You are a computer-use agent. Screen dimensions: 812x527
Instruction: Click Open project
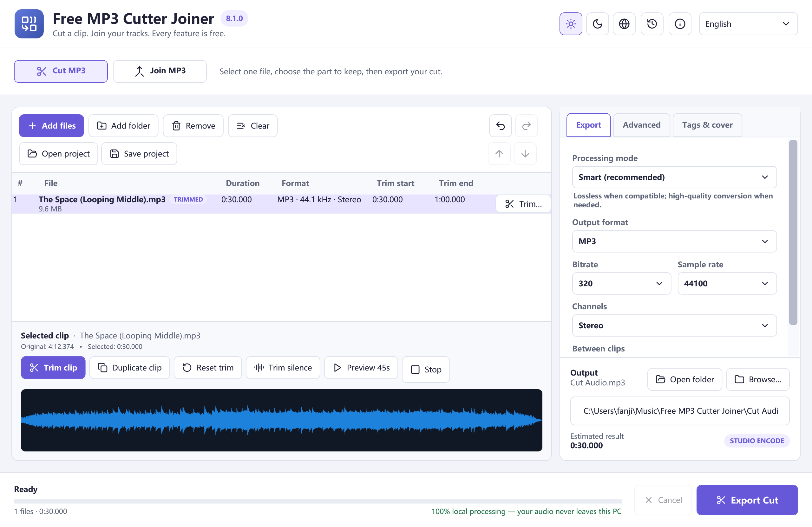[x=58, y=154]
